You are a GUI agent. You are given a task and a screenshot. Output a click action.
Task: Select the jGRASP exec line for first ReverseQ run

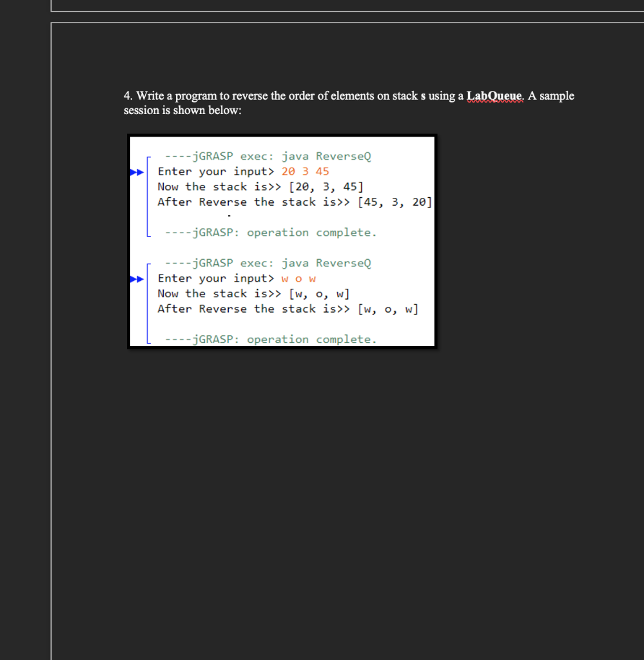click(268, 156)
